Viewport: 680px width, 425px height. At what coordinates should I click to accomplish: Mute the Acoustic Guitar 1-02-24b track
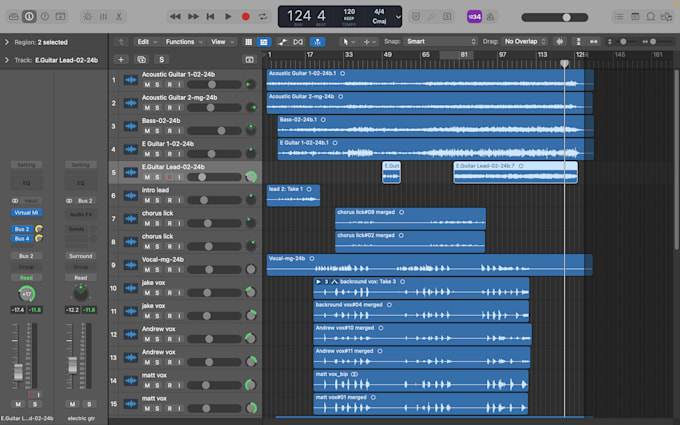147,85
